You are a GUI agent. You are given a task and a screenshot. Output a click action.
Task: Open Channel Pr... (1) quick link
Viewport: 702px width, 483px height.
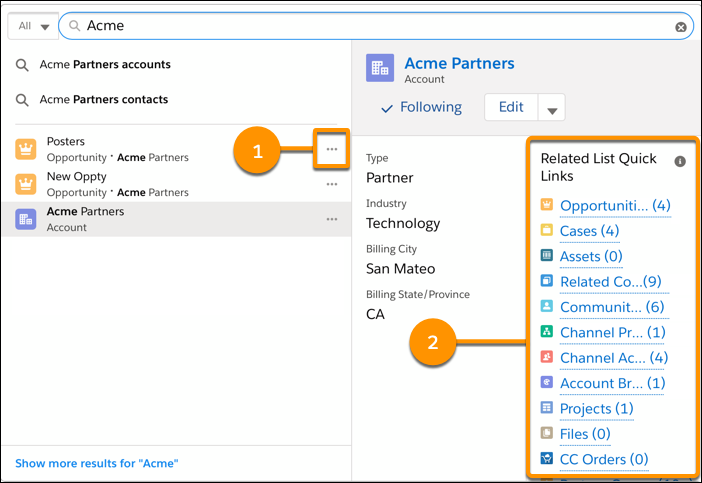612,333
